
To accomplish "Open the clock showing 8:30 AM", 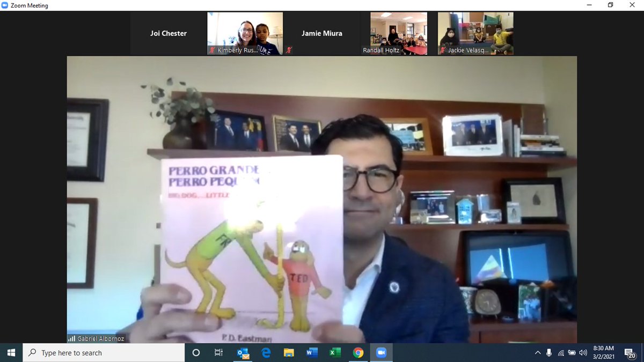I will click(604, 352).
